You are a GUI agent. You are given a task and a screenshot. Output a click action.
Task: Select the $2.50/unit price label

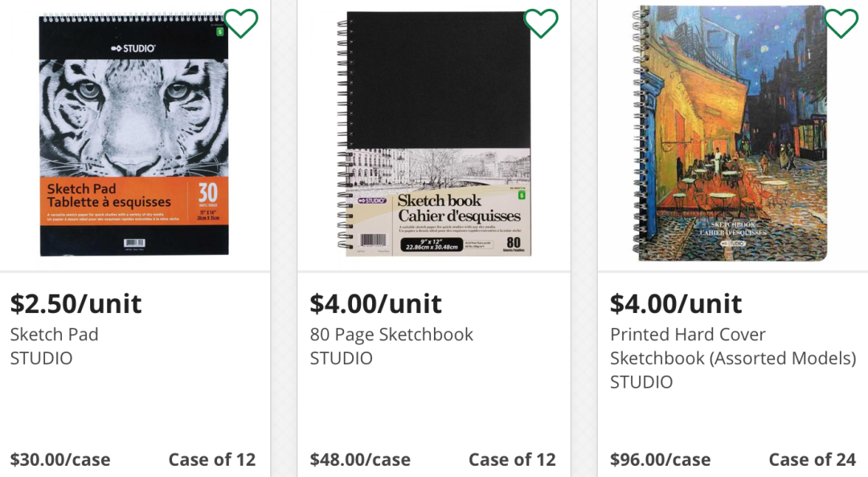[x=76, y=303]
